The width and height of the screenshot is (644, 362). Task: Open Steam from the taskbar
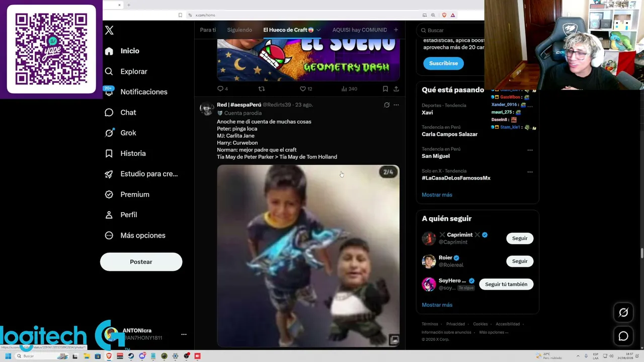[x=131, y=356]
